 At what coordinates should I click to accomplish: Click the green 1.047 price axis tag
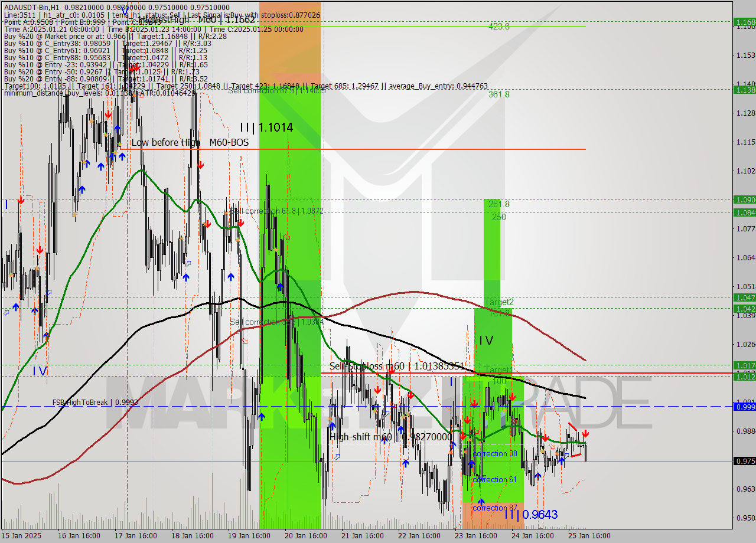tap(744, 297)
